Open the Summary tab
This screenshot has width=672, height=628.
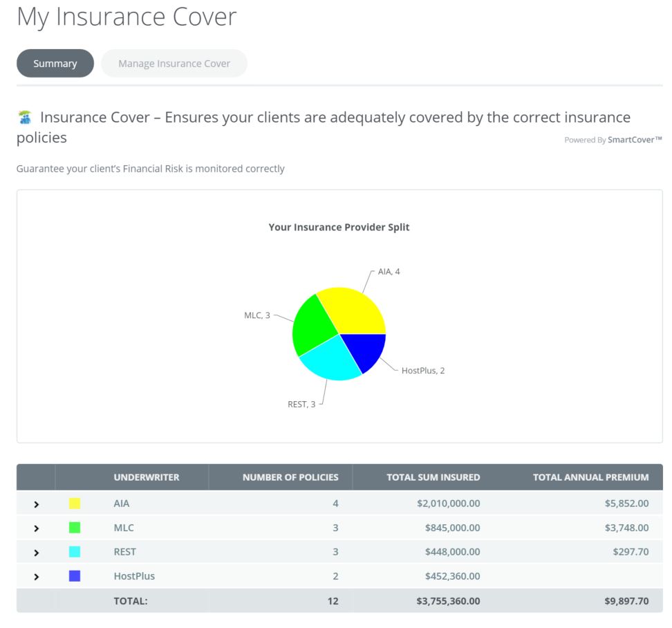click(x=55, y=64)
